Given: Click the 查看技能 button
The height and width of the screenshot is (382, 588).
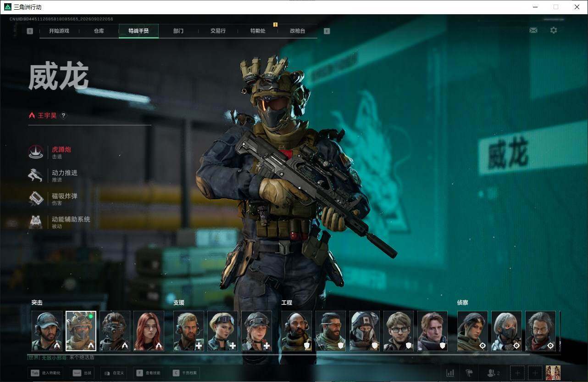Looking at the screenshot, I should click(x=149, y=373).
